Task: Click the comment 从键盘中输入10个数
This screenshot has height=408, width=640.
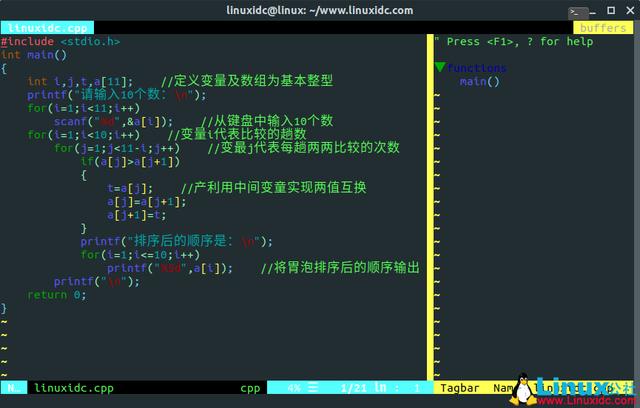Action: click(x=267, y=121)
